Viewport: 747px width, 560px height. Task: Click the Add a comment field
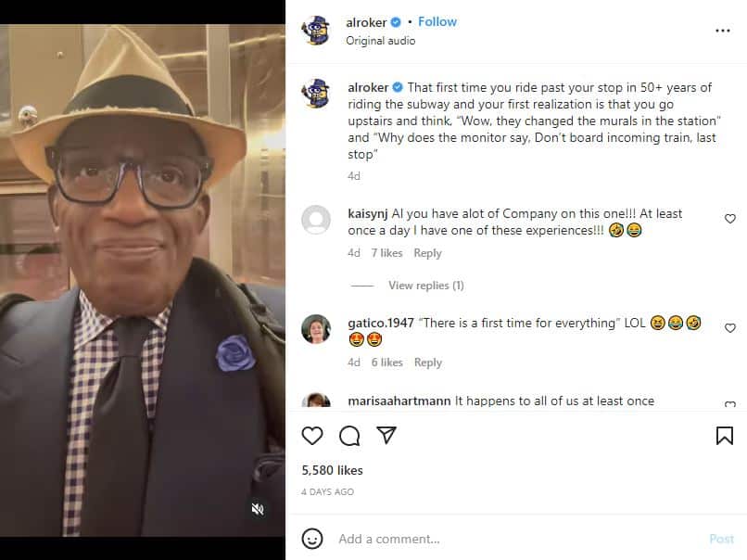(389, 539)
